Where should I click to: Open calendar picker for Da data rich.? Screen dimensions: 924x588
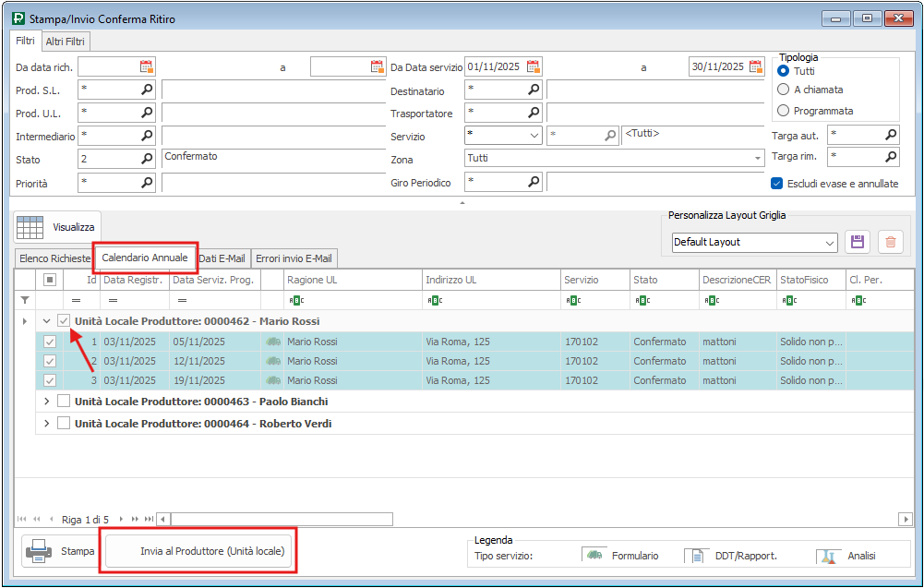click(146, 66)
